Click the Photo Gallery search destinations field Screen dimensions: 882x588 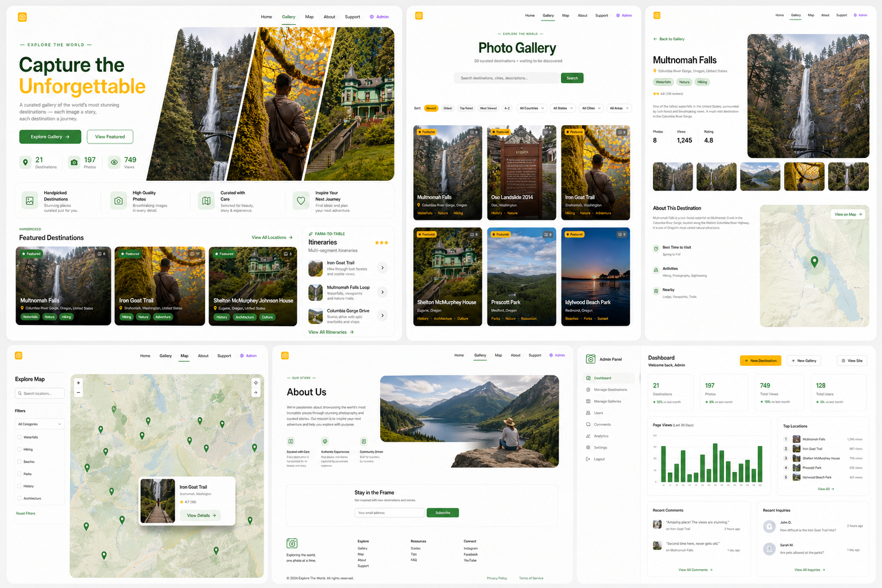tap(506, 78)
